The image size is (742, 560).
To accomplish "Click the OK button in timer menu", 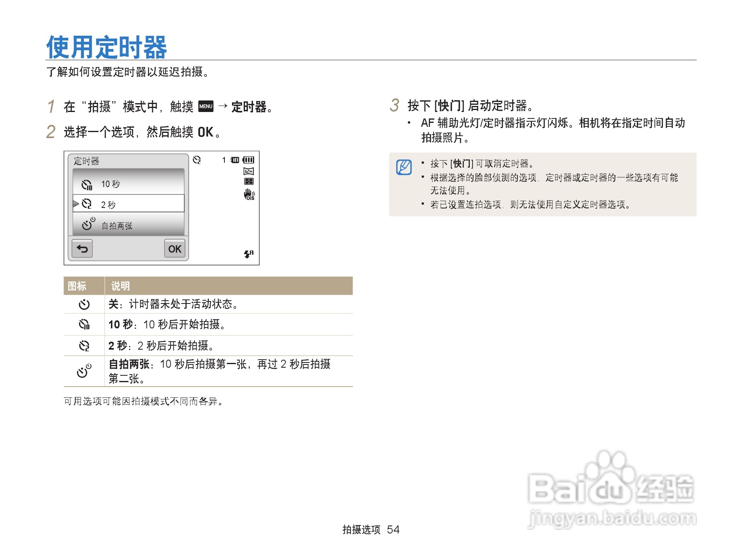I will [175, 248].
